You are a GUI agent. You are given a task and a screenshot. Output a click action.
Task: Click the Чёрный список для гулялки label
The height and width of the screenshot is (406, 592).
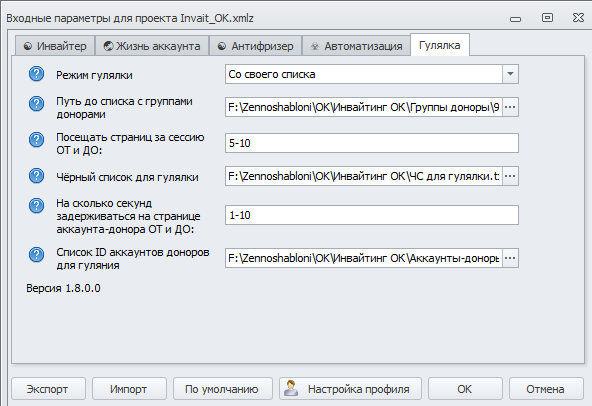(x=127, y=177)
